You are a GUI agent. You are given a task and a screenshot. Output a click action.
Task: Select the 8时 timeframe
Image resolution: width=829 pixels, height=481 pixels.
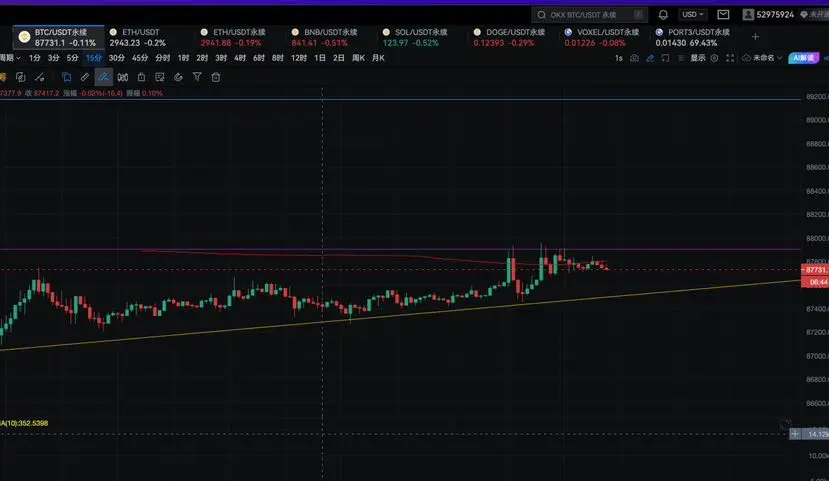[x=278, y=58]
